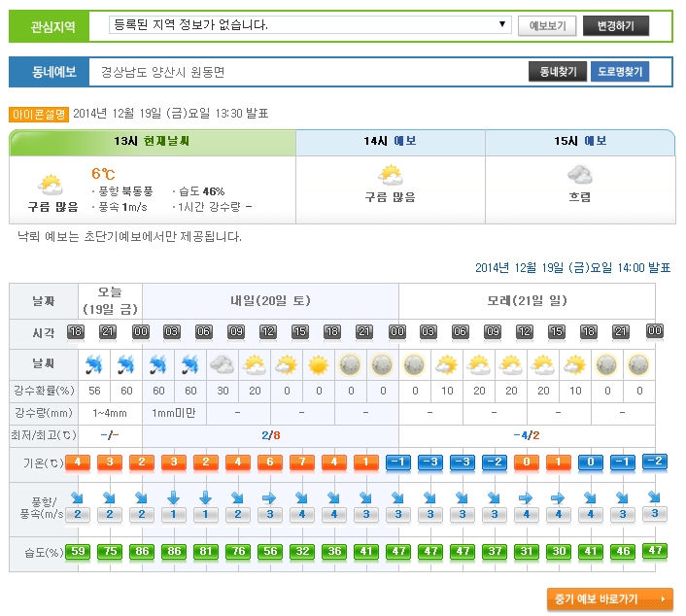This screenshot has height=616, width=686.
Task: Click tomorrow's 15시 sunny weather icon
Action: click(x=318, y=365)
